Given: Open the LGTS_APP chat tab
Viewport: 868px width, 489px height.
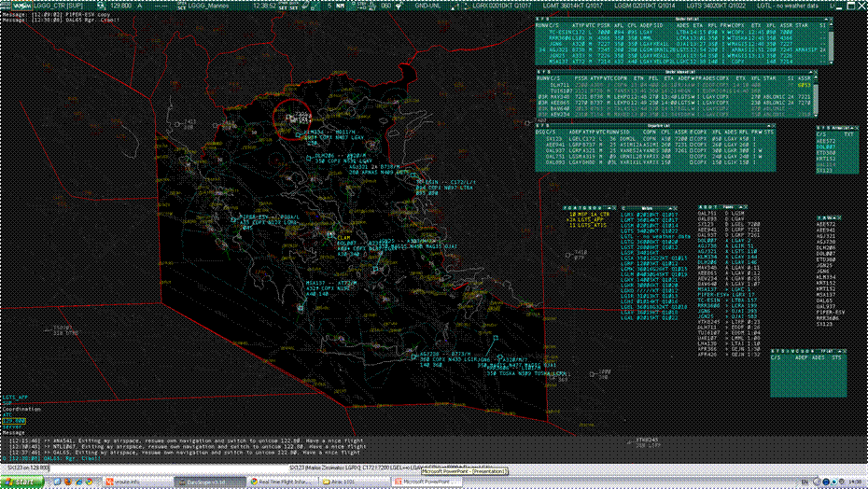Looking at the screenshot, I should pos(15,397).
